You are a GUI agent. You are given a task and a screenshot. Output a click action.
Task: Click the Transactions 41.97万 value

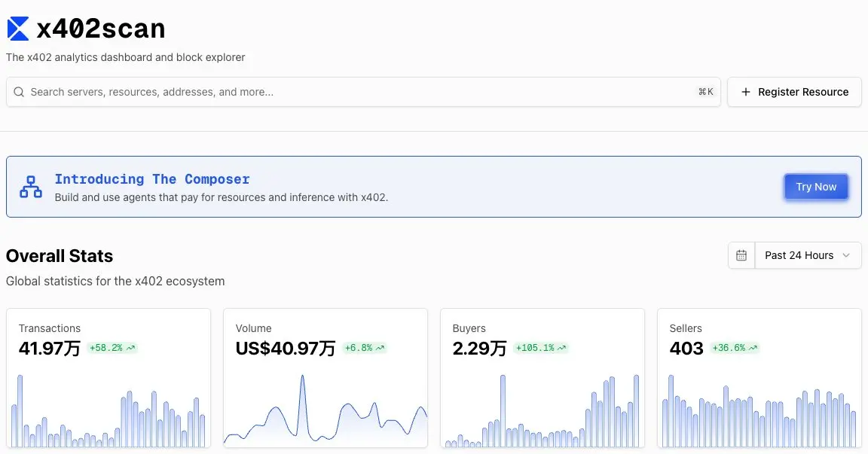coord(50,349)
